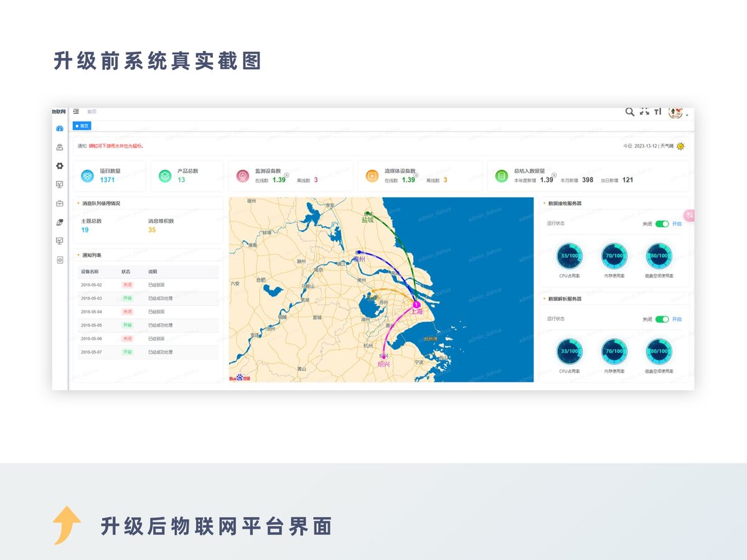Toggle fullscreen with the expand arrows icon

click(x=644, y=112)
